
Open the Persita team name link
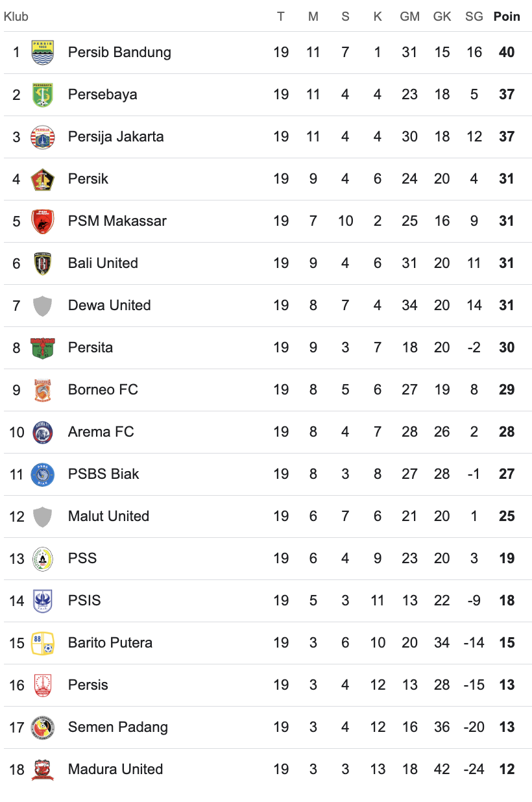(90, 348)
